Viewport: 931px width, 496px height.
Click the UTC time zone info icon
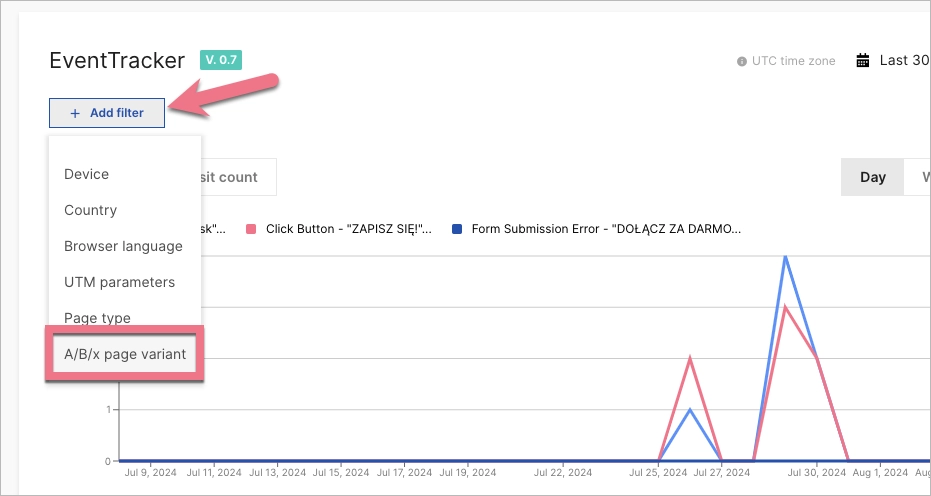click(x=742, y=61)
